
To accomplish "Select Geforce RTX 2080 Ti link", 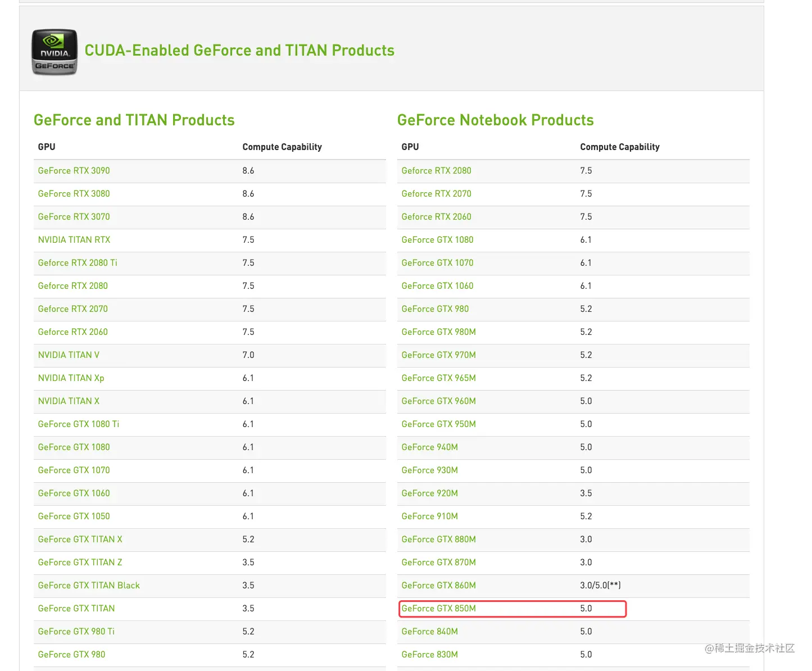I will pos(78,263).
